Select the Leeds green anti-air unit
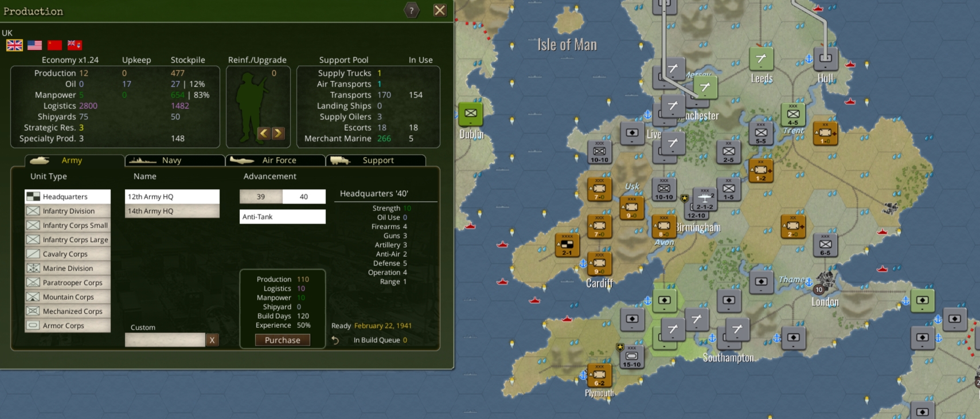Viewport: 980px width, 419px height. pyautogui.click(x=762, y=59)
